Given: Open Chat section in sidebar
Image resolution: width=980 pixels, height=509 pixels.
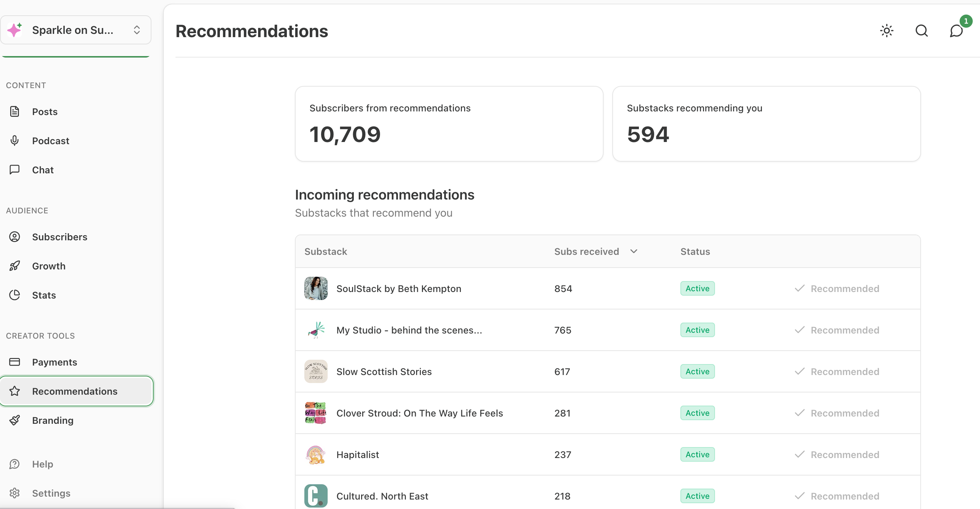Looking at the screenshot, I should pyautogui.click(x=43, y=170).
